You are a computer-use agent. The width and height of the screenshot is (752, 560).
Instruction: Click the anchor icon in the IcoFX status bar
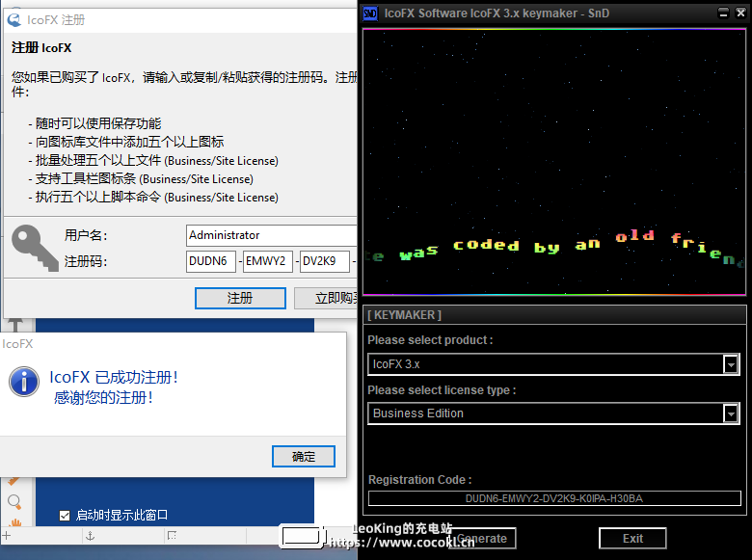pos(91,536)
